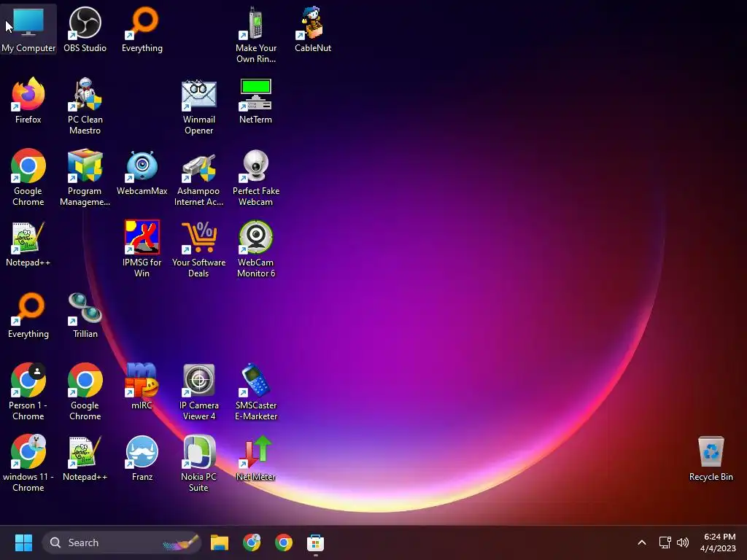Open SMSCaster E-Marketer shortcut

(x=256, y=392)
